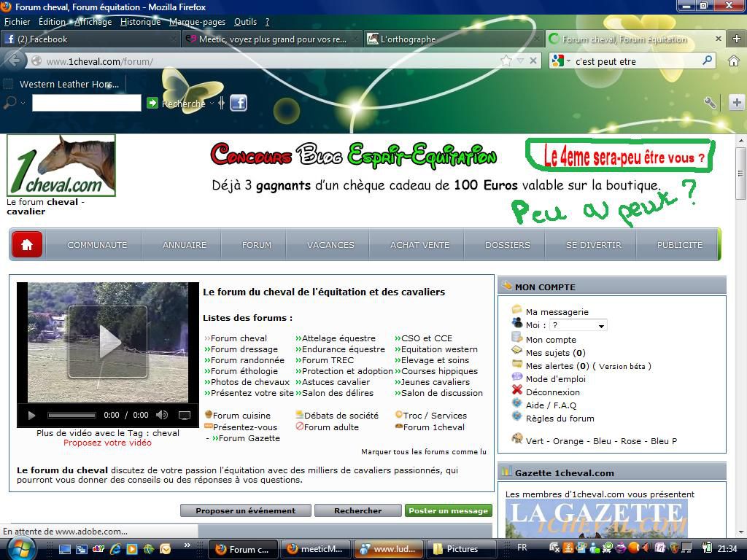Image resolution: width=747 pixels, height=560 pixels.
Task: Click the Facebook icon in the toolbar
Action: coord(239,103)
